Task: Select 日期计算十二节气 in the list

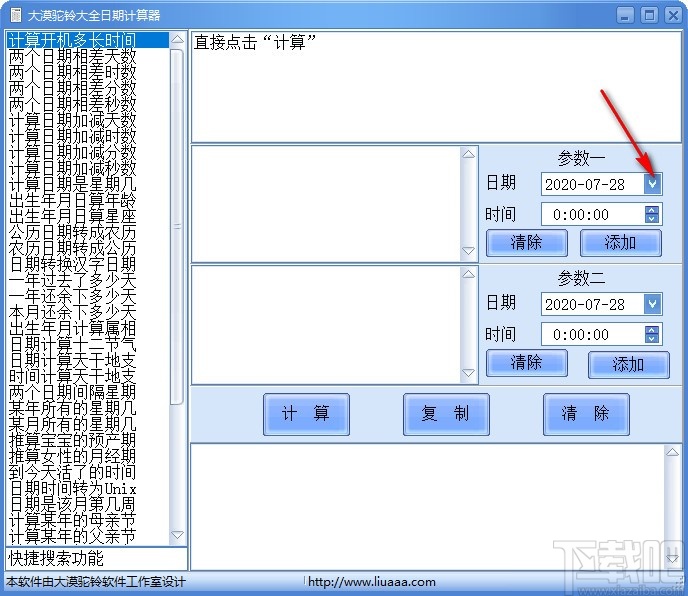Action: pyautogui.click(x=87, y=345)
